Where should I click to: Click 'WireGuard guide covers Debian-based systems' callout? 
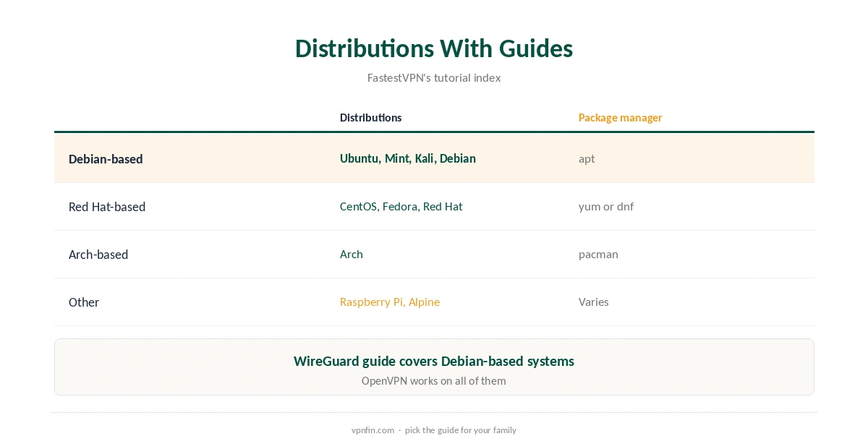[434, 361]
